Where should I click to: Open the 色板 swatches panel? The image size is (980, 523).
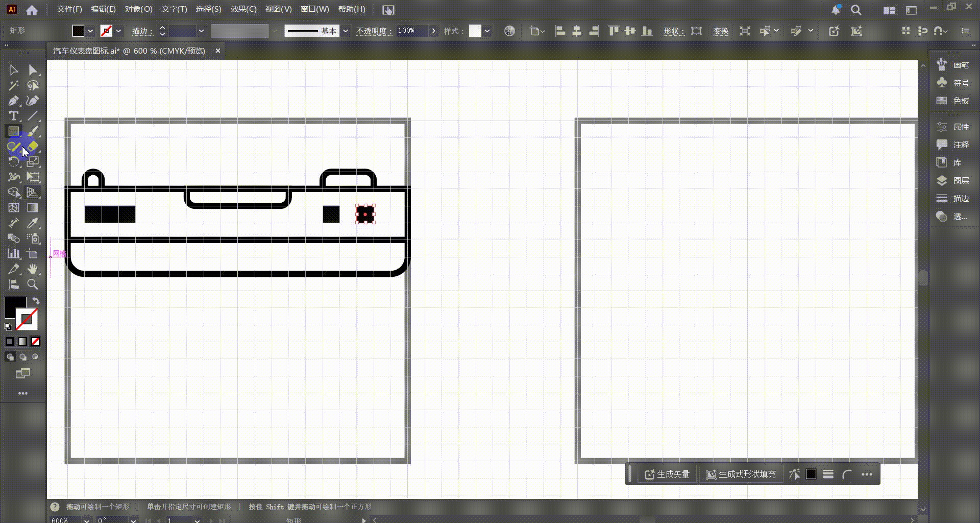click(x=953, y=101)
